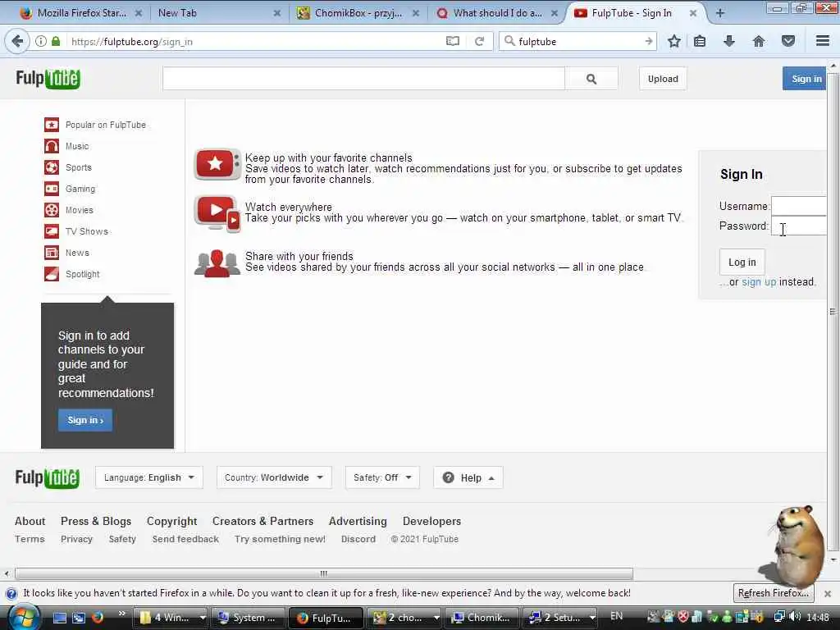This screenshot has width=840, height=630.
Task: Click the Log in button
Action: 742,262
